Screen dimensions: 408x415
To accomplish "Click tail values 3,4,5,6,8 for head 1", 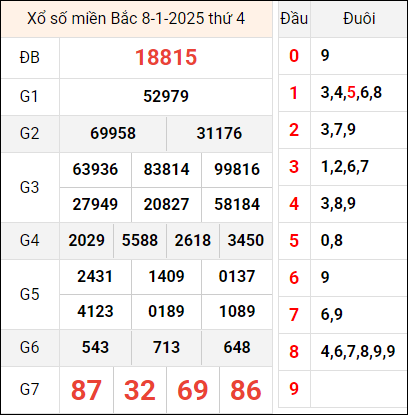I will coord(351,93).
